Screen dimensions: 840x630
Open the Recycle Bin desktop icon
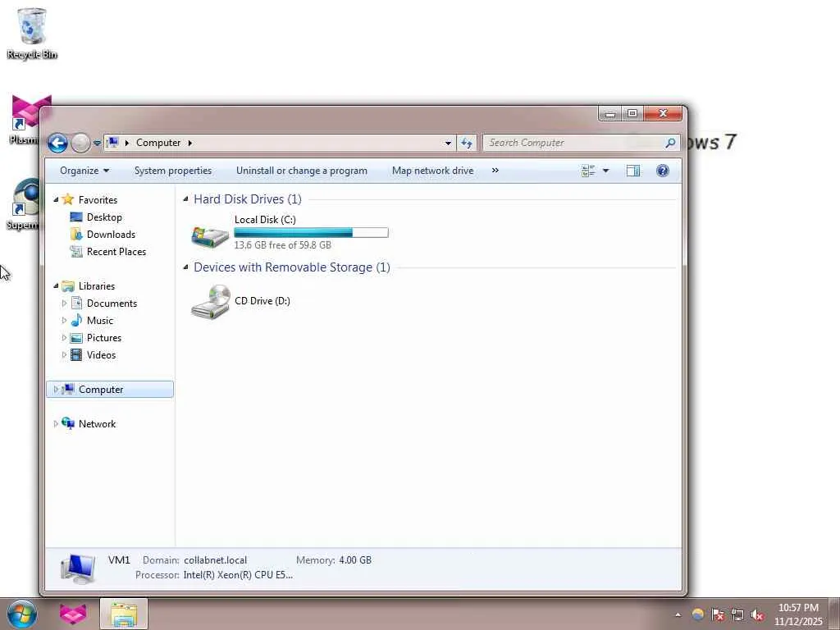coord(32,33)
